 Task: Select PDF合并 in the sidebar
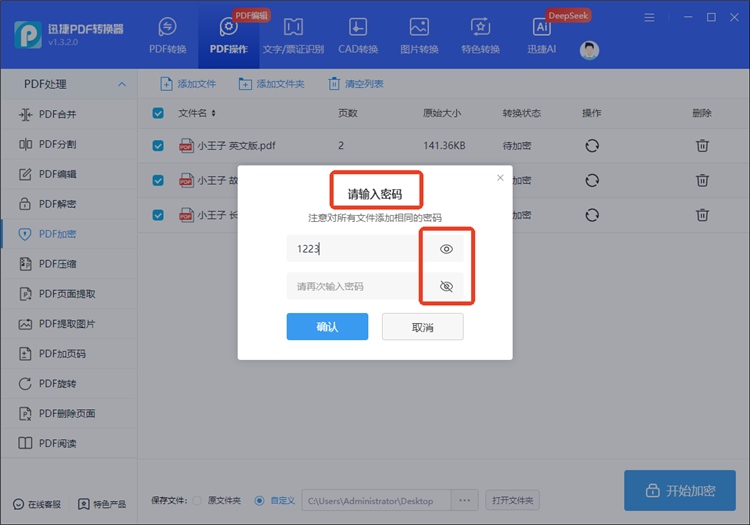(69, 114)
